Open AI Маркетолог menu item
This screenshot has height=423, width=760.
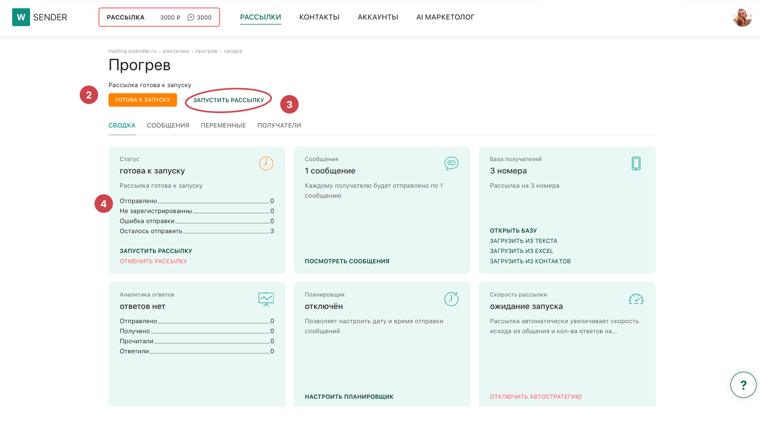[x=445, y=17]
